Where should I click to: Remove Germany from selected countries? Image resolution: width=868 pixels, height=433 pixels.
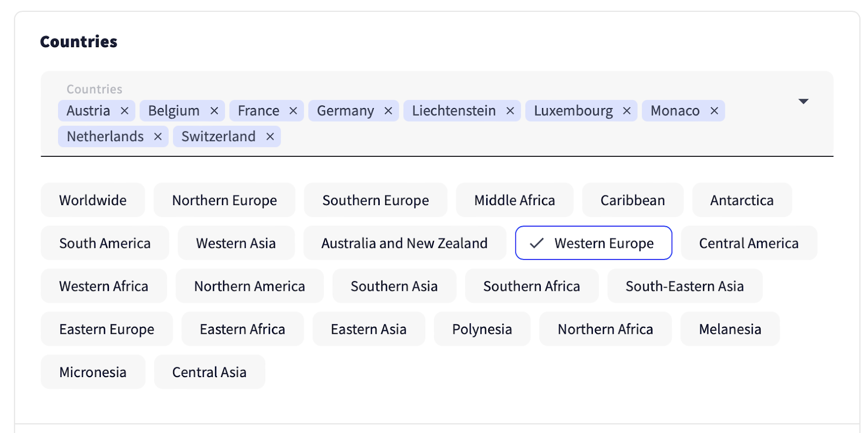[388, 111]
